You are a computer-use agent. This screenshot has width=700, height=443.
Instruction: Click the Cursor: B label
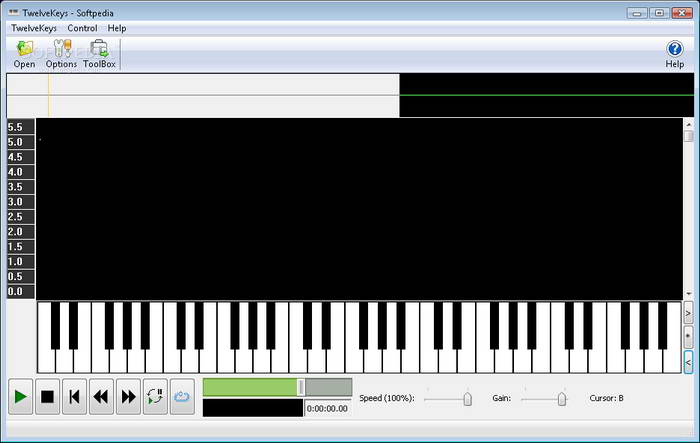606,398
